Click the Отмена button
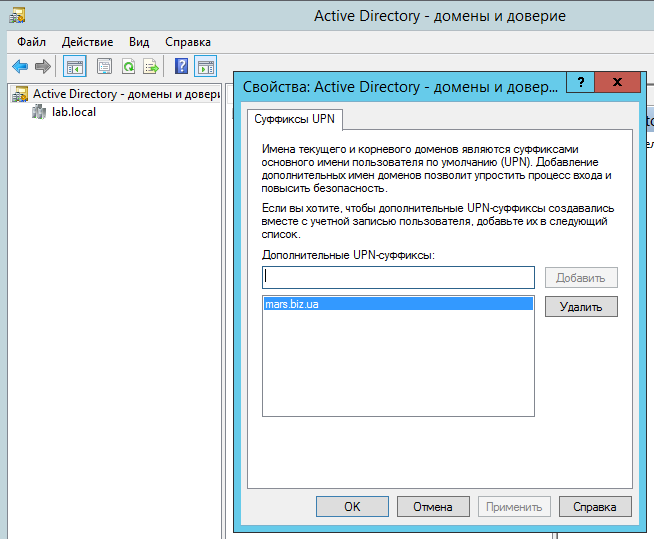This screenshot has height=539, width=654. click(433, 506)
